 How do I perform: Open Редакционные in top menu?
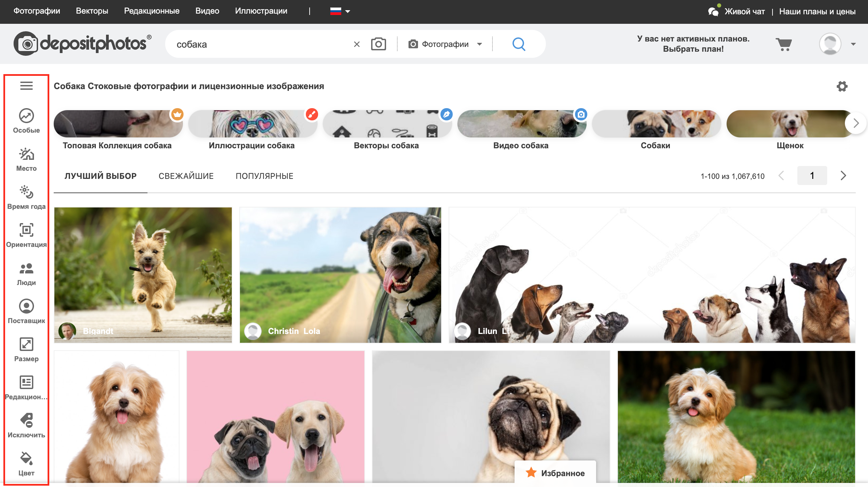[x=152, y=11]
